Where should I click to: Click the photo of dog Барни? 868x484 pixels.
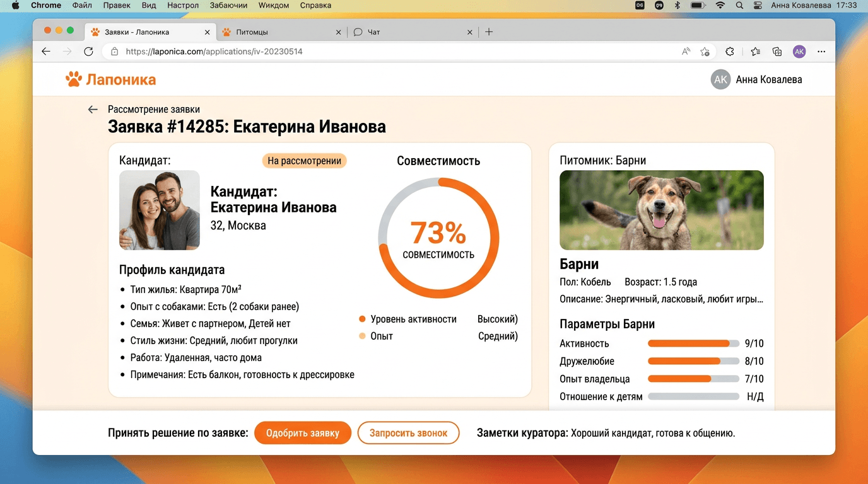662,210
